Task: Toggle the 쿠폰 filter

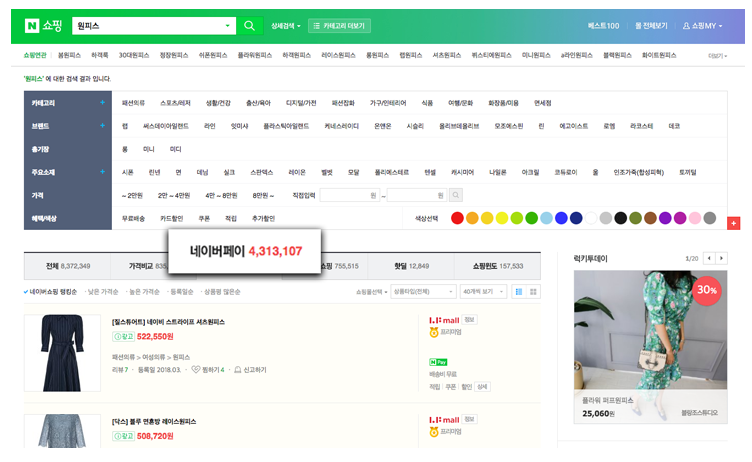Action: point(204,218)
